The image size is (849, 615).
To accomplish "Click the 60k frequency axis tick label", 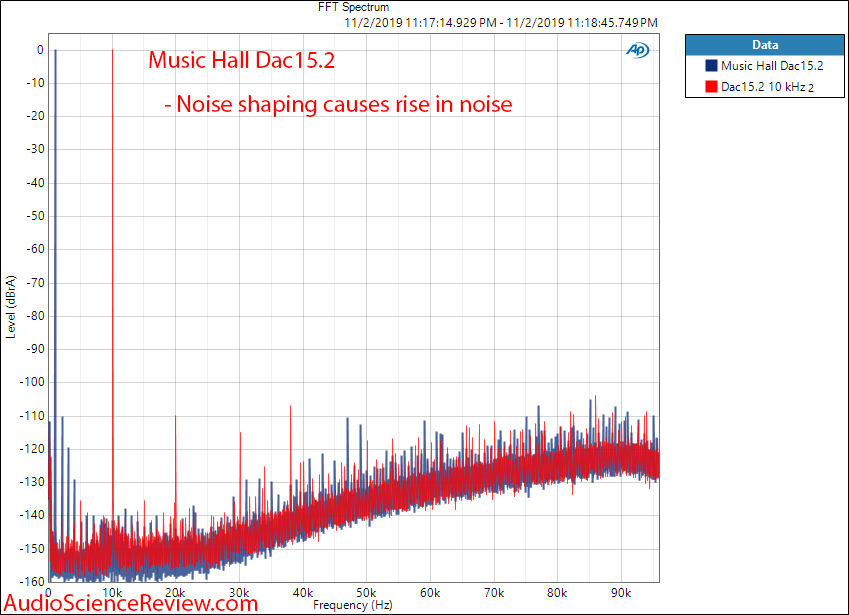I will (x=430, y=593).
